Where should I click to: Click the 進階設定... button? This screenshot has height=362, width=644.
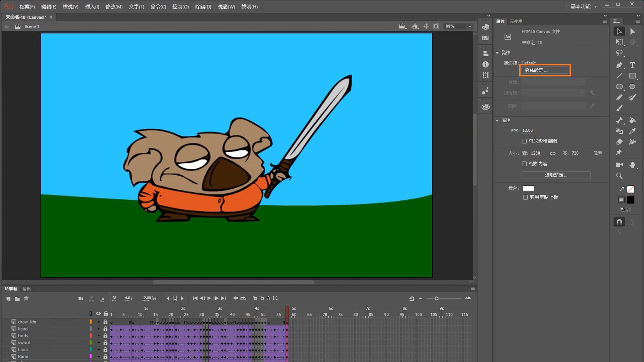click(x=556, y=175)
